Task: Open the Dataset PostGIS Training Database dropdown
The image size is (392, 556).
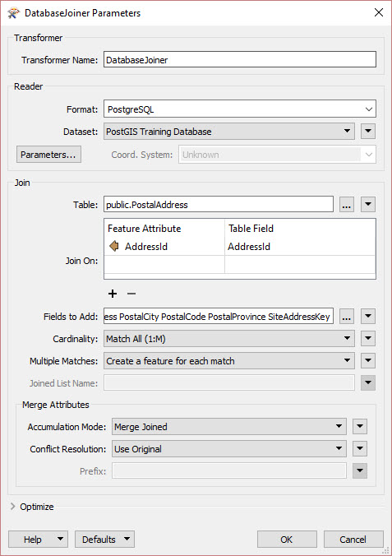Action: (x=229, y=132)
